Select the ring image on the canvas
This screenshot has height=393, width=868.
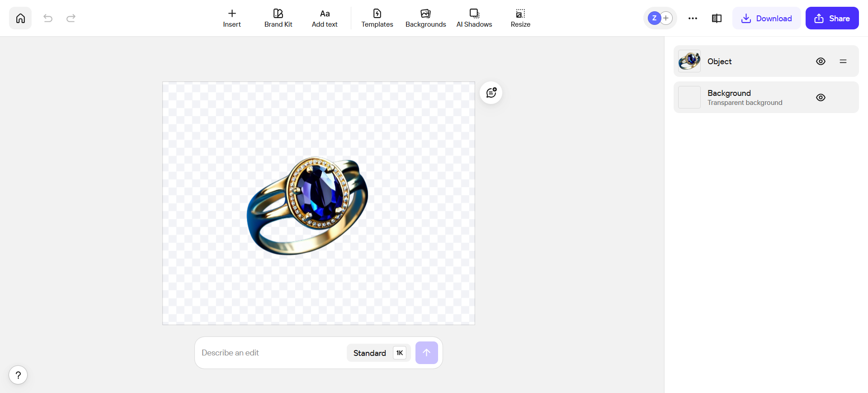click(x=307, y=206)
